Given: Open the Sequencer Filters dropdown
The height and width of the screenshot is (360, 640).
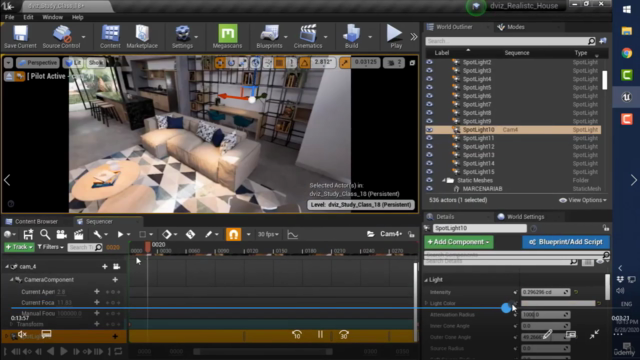Looking at the screenshot, I should click(50, 247).
